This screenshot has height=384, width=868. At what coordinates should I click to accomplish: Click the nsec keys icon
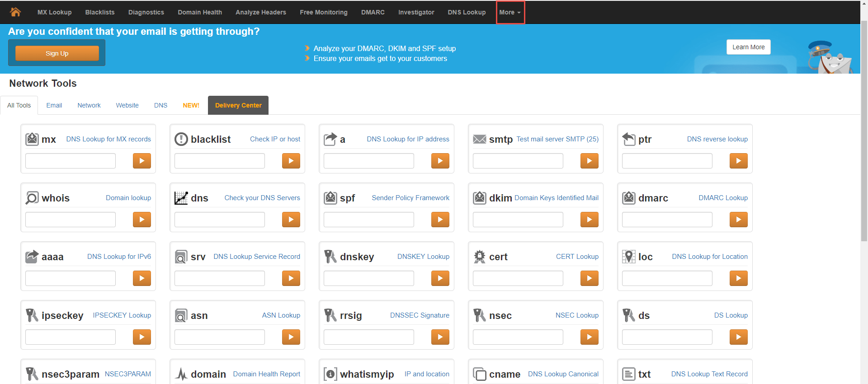click(480, 315)
